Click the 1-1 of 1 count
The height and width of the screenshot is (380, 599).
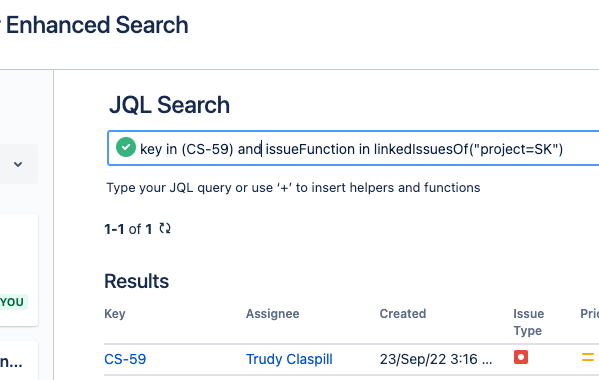point(128,229)
